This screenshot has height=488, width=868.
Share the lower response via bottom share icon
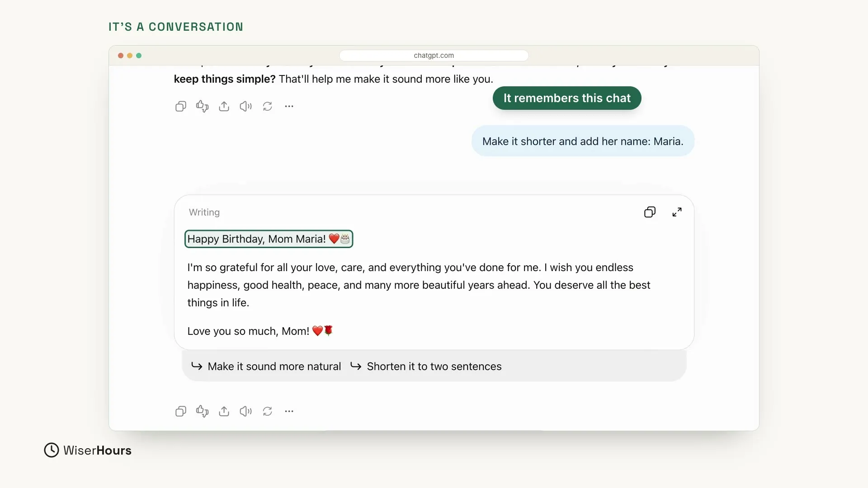pyautogui.click(x=224, y=411)
